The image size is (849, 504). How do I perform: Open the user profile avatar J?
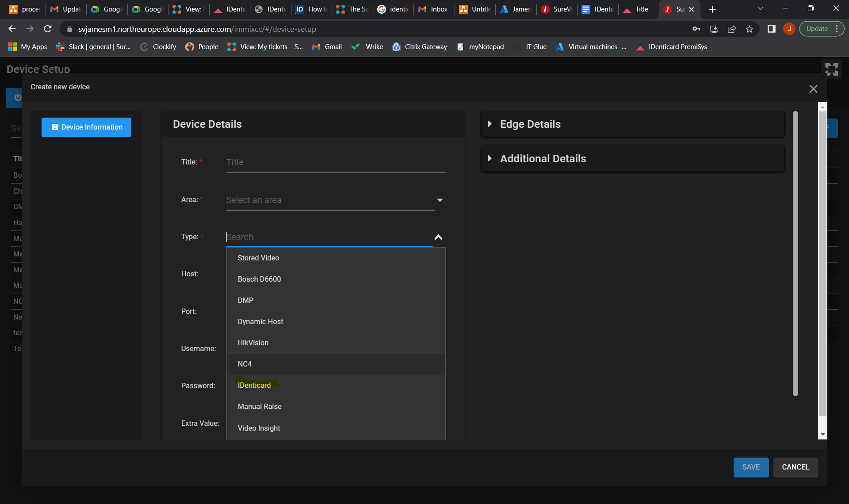click(789, 29)
